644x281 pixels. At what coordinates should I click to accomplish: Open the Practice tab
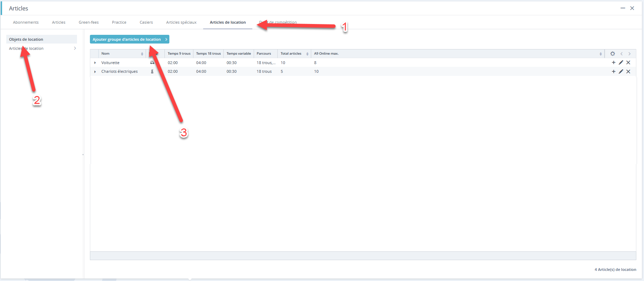[119, 22]
